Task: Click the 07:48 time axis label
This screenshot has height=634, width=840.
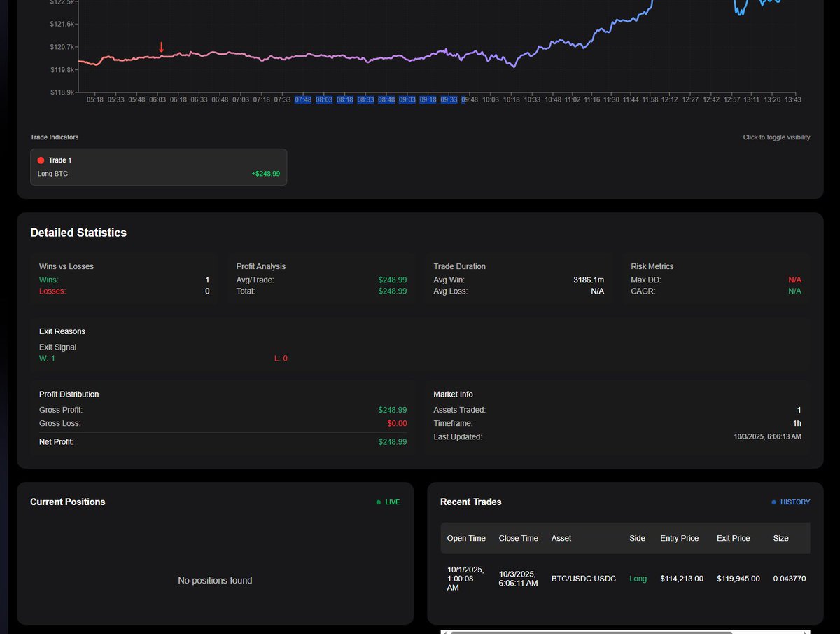Action: (303, 100)
